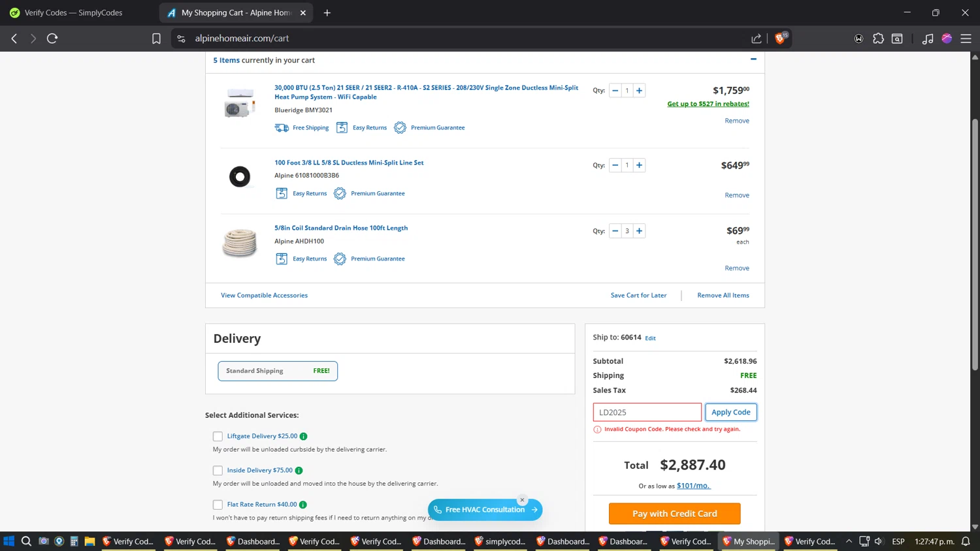Reload the cart page

[x=52, y=39]
